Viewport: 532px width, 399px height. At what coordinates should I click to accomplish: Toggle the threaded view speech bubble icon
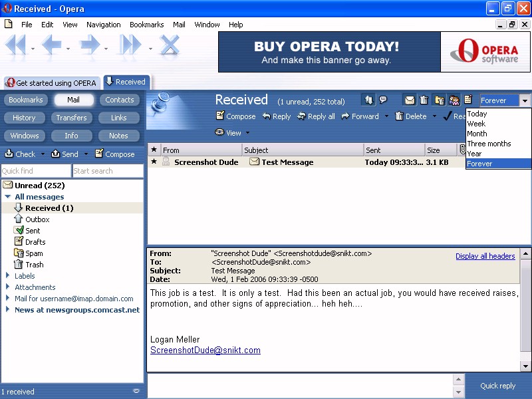pos(383,100)
